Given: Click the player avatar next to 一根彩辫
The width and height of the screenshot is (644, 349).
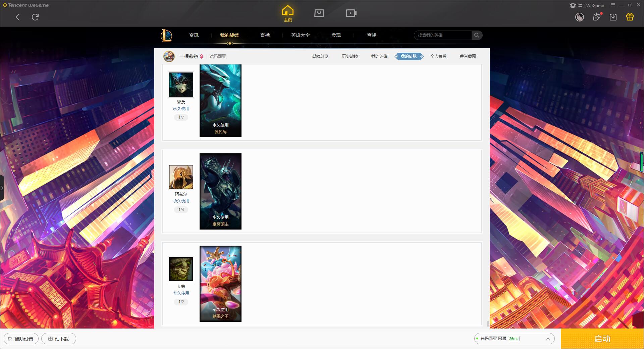Looking at the screenshot, I should click(x=169, y=56).
